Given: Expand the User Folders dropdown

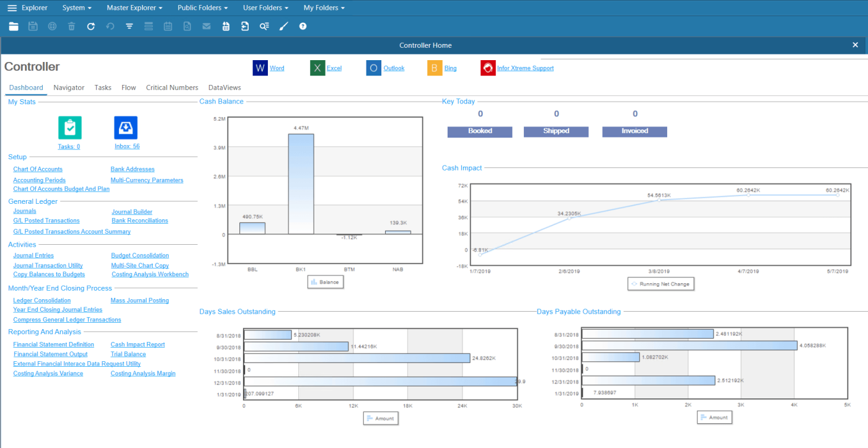Looking at the screenshot, I should click(265, 8).
